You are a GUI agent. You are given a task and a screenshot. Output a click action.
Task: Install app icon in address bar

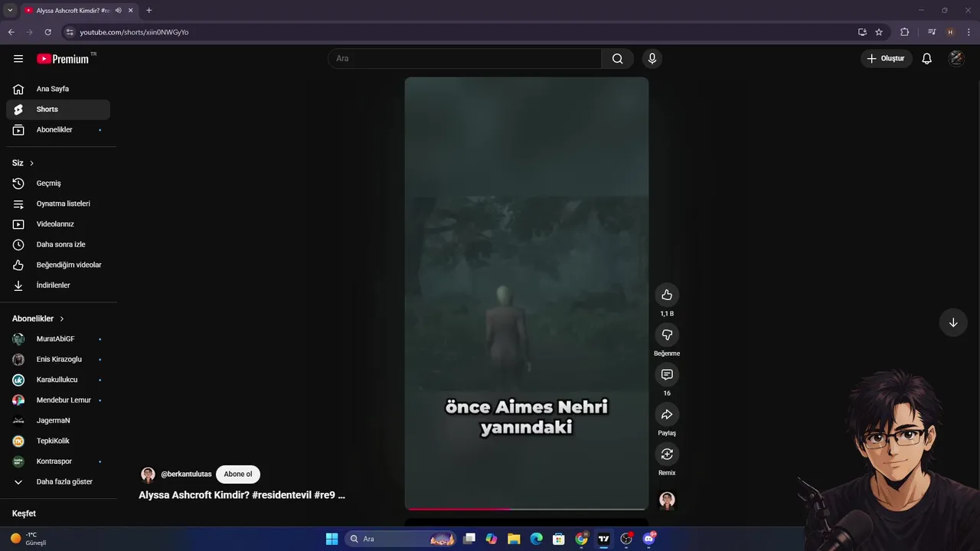862,32
